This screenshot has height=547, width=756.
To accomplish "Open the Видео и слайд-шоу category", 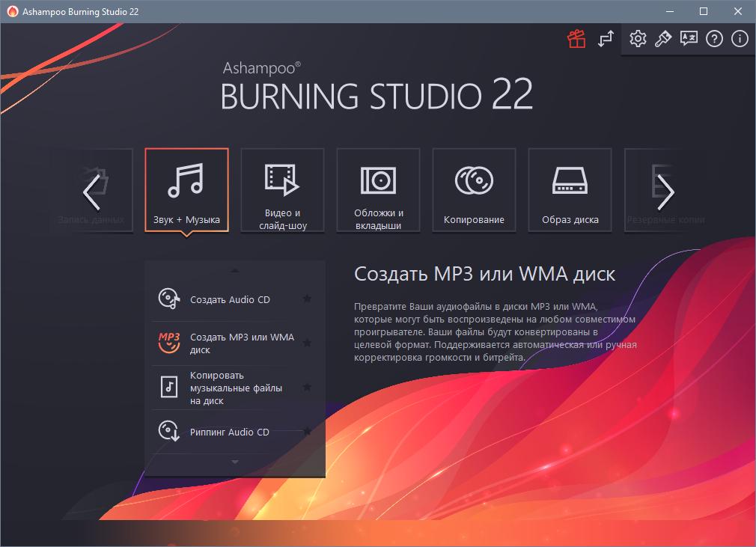I will 282,190.
